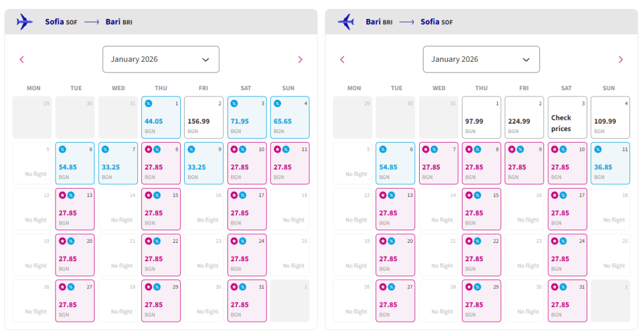Choose return January 1 fare 97.99 BGN
644x335 pixels.
point(481,118)
